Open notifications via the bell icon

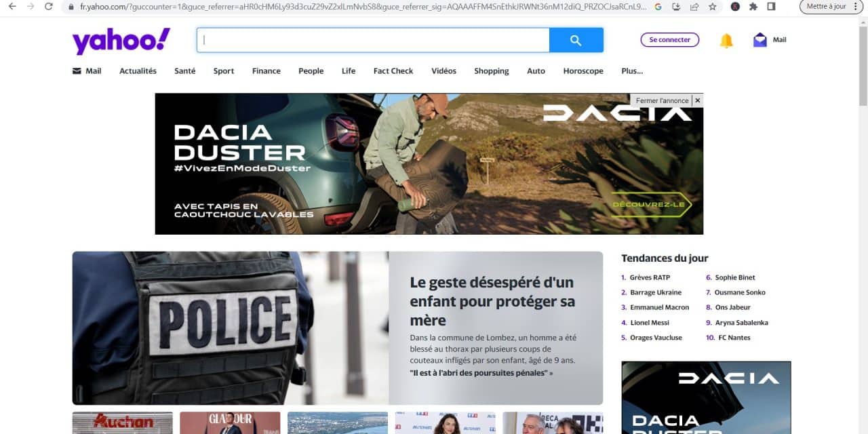[x=726, y=41]
